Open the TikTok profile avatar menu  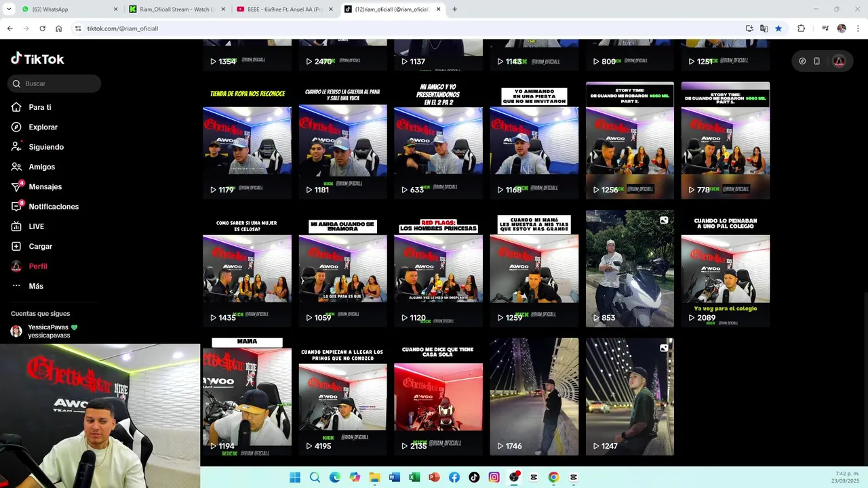(x=839, y=61)
